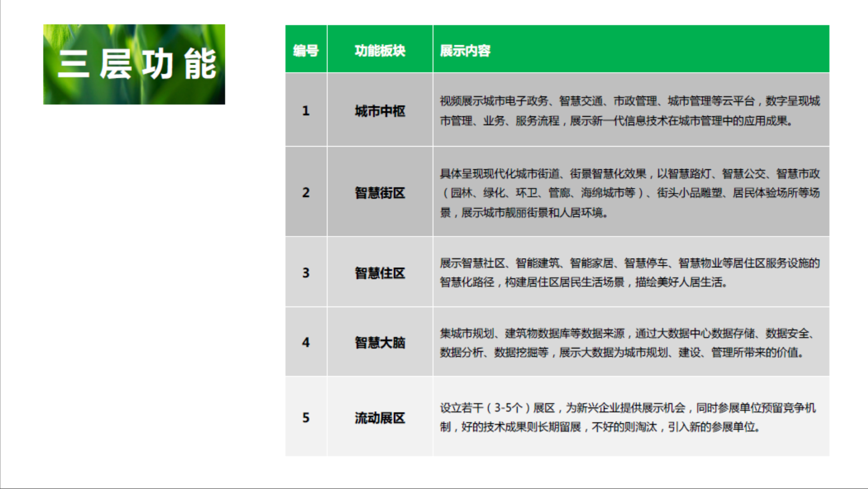Click the 三层功能 title banner image

[134, 64]
